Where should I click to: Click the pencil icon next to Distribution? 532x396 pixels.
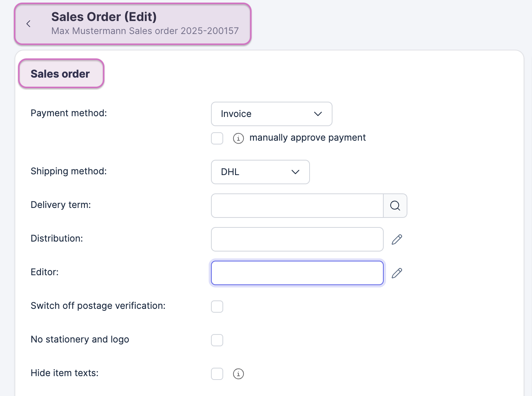click(x=397, y=239)
